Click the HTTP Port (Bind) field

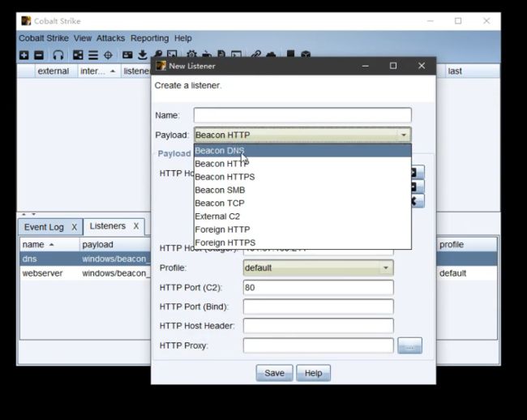pos(319,306)
